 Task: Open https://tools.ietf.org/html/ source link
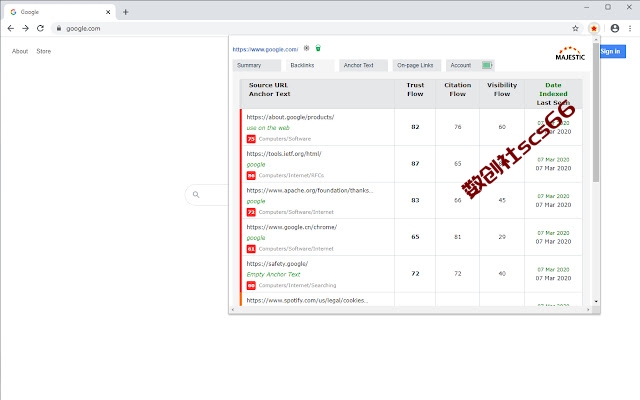click(284, 154)
